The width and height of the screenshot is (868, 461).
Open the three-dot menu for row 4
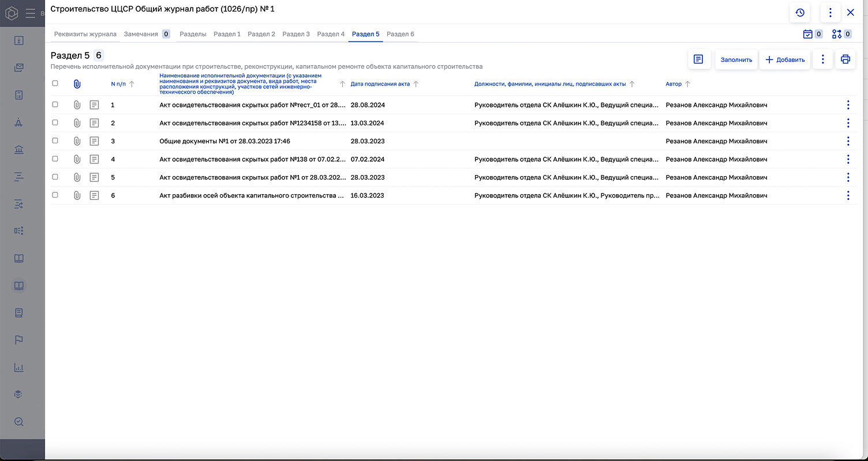(848, 159)
